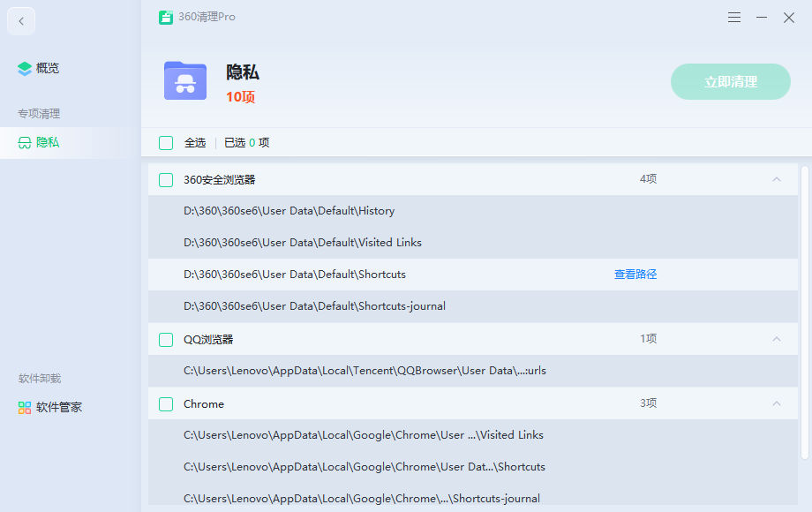Collapse the QQ浏览器 section chevron
Screen dimensions: 812x512
777,339
